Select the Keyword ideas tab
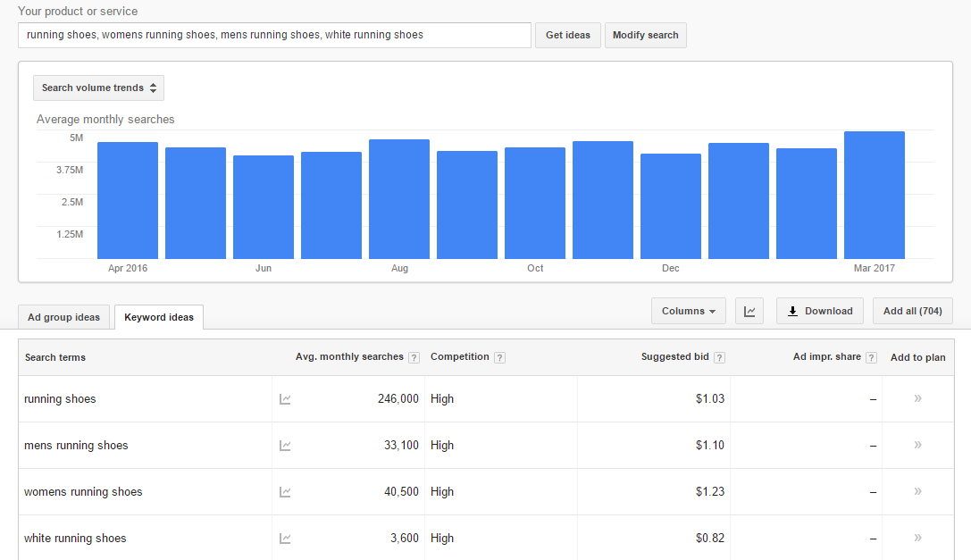This screenshot has width=971, height=560. coord(159,317)
